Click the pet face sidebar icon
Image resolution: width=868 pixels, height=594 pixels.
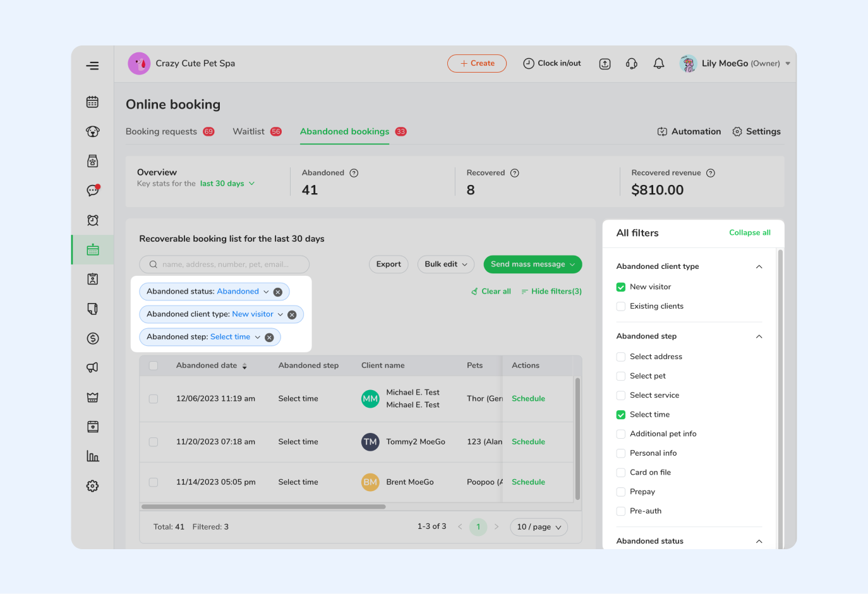point(93,132)
